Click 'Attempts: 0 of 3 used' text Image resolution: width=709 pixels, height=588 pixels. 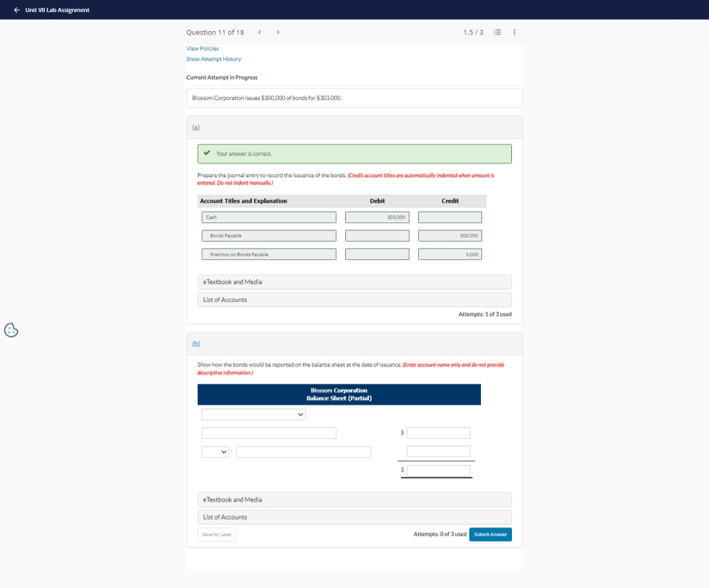[440, 535]
